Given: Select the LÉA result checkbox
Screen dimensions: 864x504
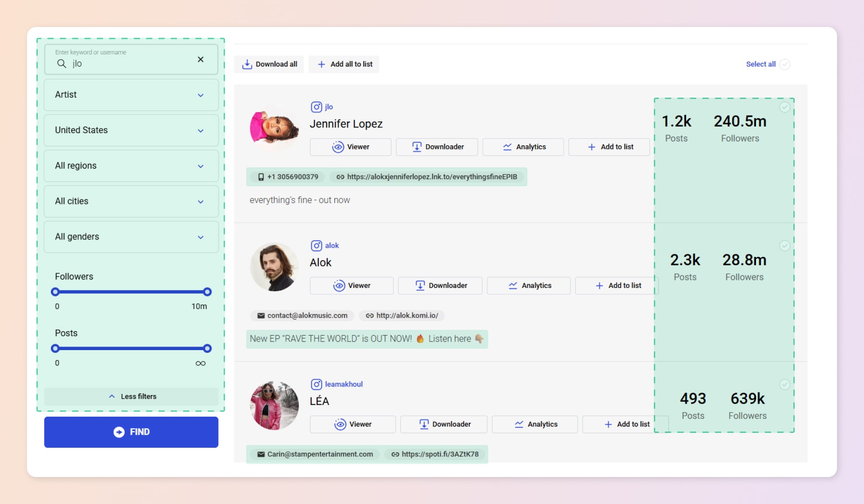Looking at the screenshot, I should tap(785, 384).
